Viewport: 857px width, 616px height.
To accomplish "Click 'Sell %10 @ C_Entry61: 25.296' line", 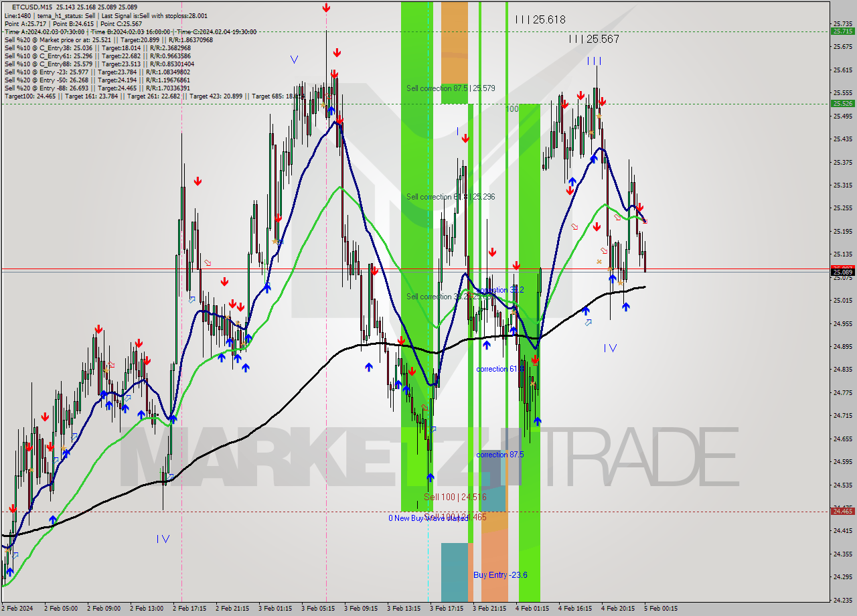I will [x=99, y=56].
